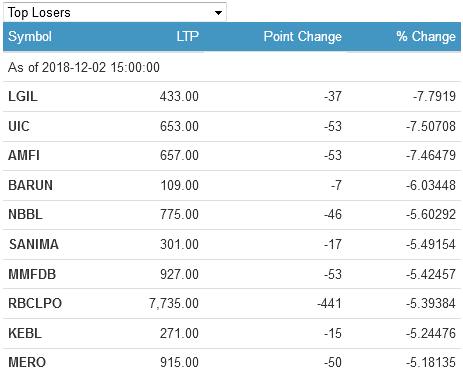Open the KEBL symbol link
This screenshot has width=463, height=369.
click(25, 333)
